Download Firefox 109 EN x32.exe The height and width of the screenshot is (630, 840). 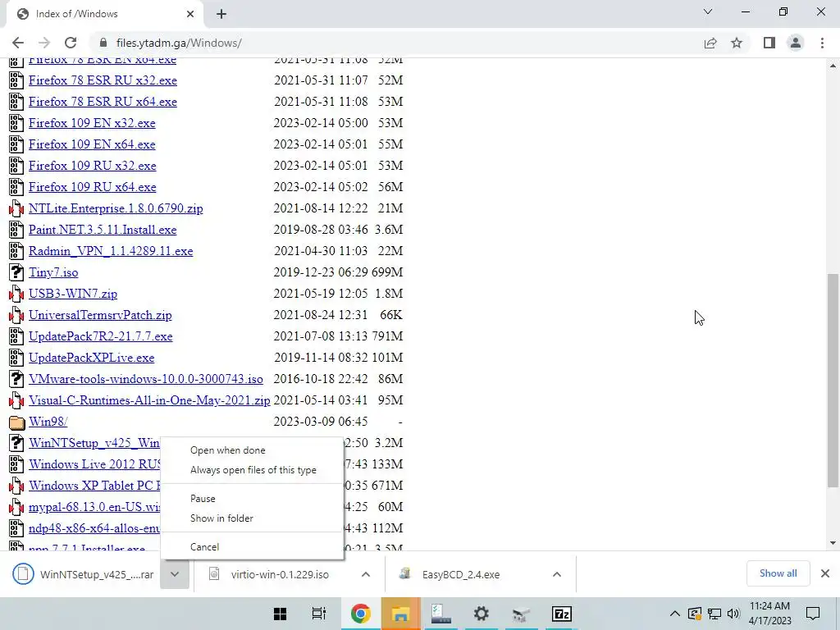(x=92, y=123)
